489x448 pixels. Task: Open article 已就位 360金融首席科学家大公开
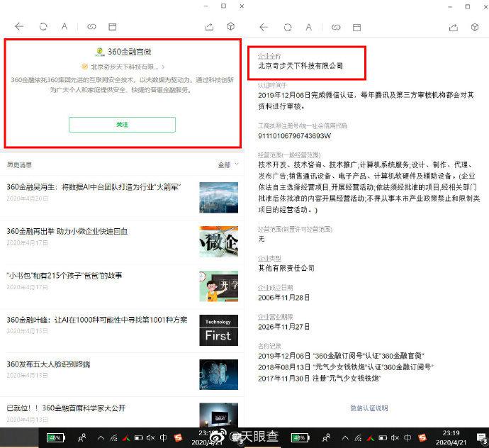tap(66, 408)
